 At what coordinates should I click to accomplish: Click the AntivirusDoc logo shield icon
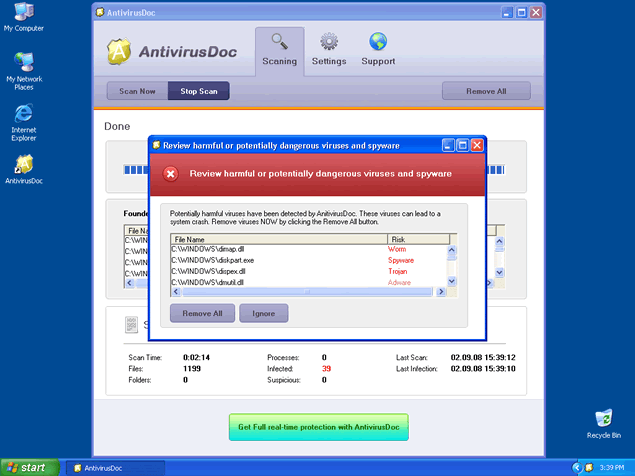click(121, 51)
